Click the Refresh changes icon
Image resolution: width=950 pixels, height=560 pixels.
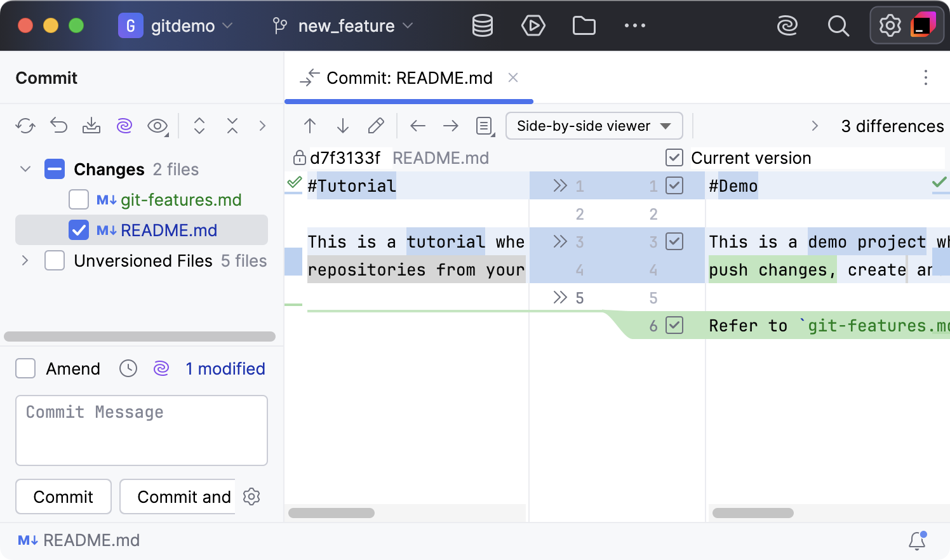click(x=25, y=126)
